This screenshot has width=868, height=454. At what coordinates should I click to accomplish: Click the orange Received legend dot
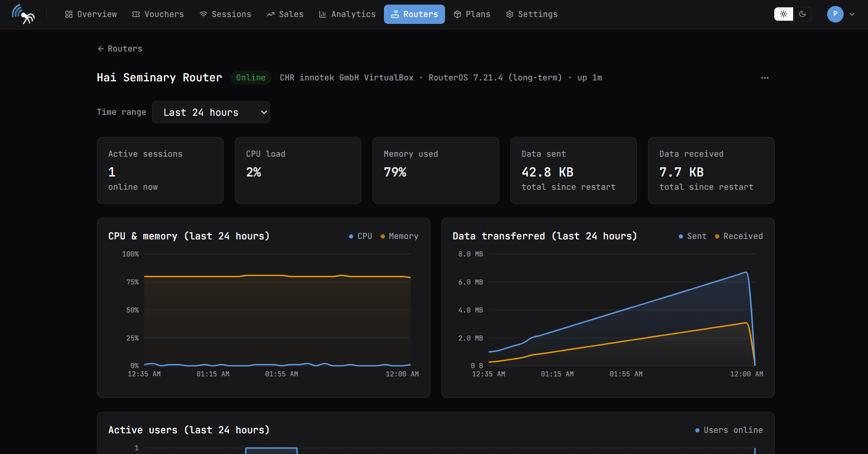pos(717,236)
